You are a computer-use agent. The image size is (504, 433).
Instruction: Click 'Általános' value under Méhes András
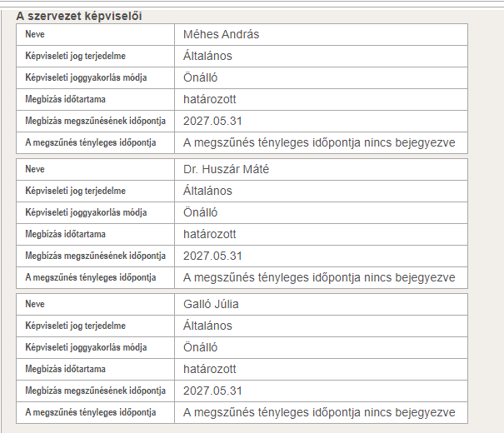click(207, 56)
